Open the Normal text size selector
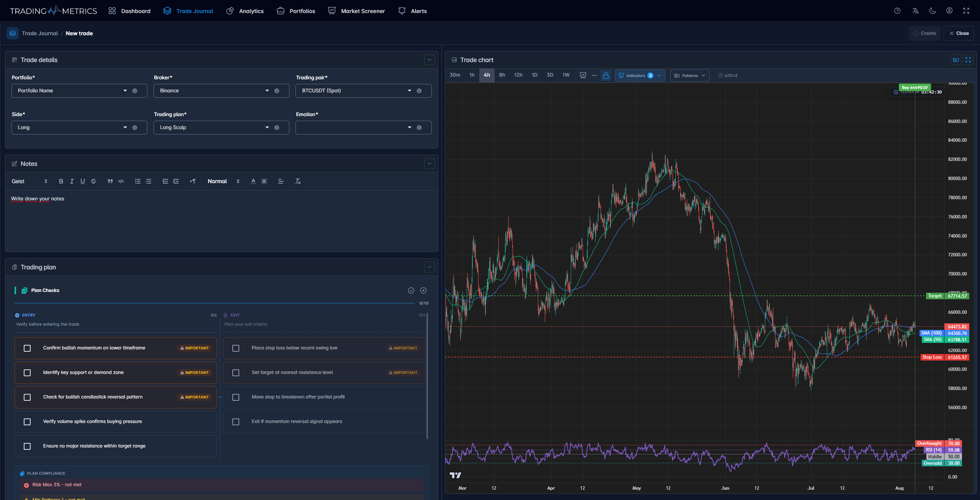 (224, 181)
